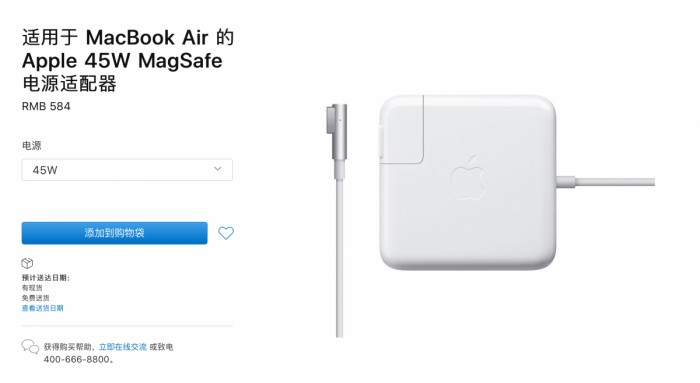Open the 立即在线交流 chat link
Screen dimensions: 700x383
123,347
